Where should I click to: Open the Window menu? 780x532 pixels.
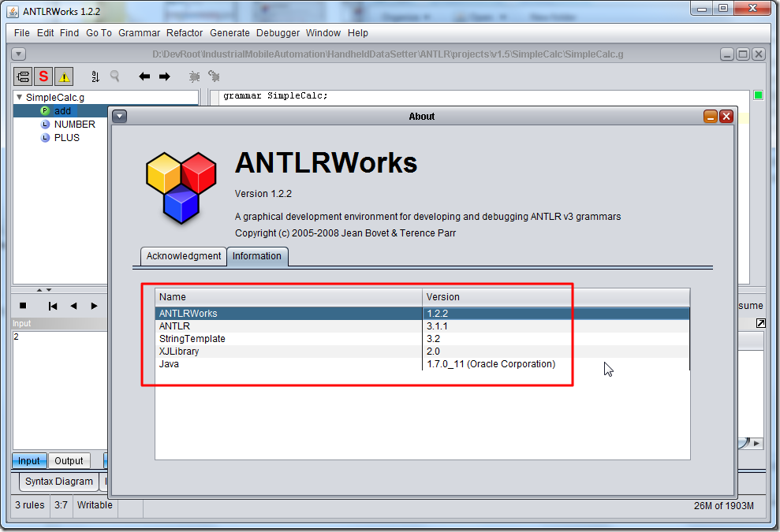323,33
